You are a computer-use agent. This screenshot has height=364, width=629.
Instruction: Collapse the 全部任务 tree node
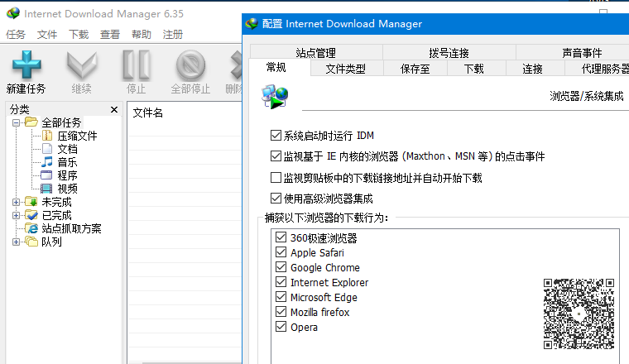(x=16, y=122)
